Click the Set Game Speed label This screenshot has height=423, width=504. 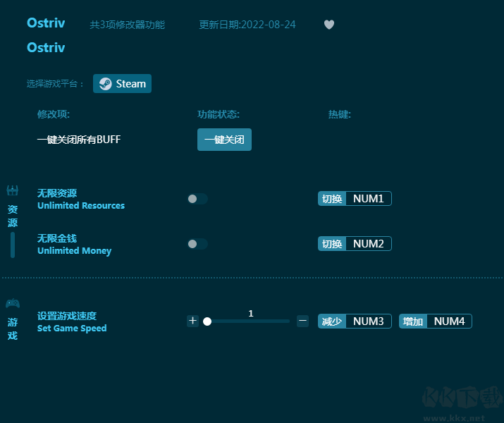[x=72, y=329]
